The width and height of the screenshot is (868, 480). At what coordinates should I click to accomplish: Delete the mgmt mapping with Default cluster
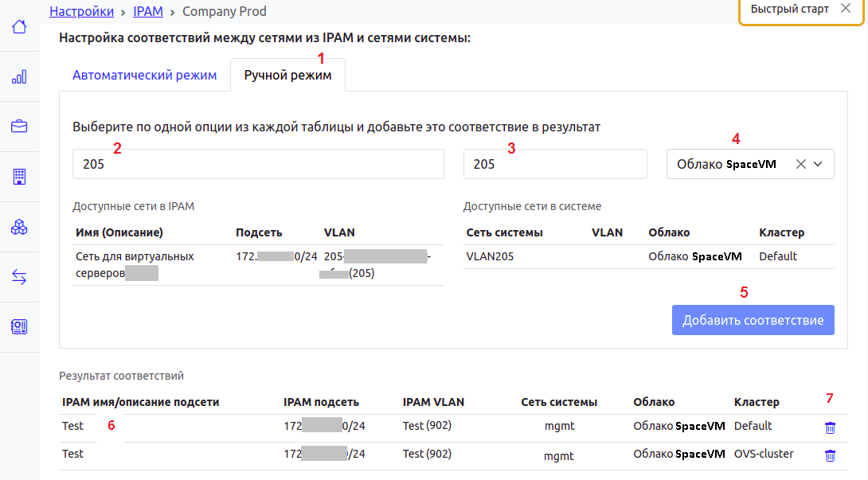point(830,427)
